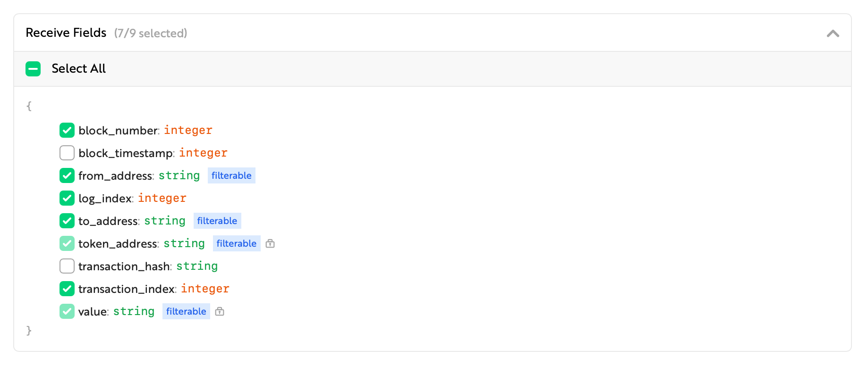Click the Select All label text
The width and height of the screenshot is (868, 366).
coord(79,69)
